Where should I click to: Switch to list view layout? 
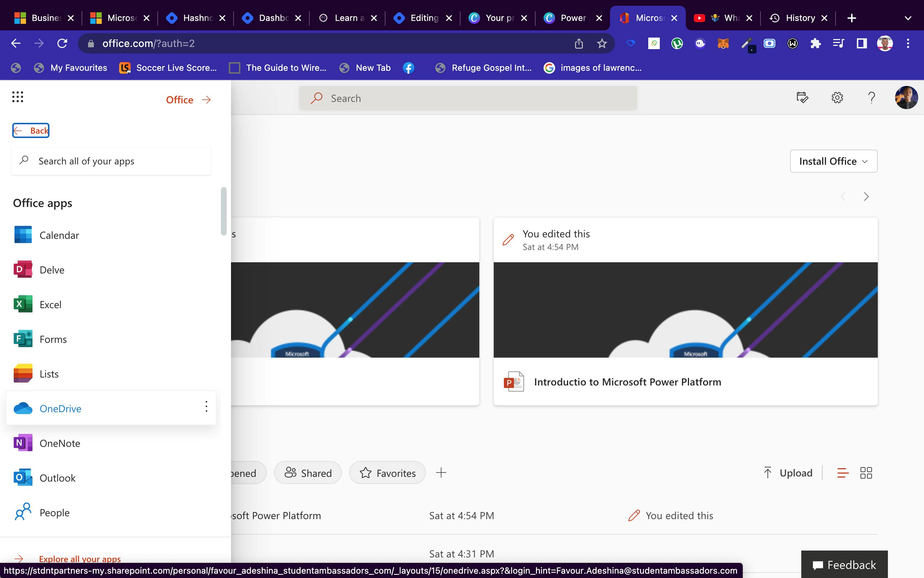[843, 473]
